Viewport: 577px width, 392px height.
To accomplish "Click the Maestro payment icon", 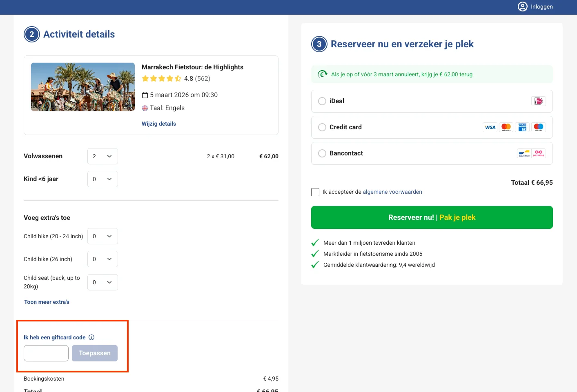I will 539,127.
